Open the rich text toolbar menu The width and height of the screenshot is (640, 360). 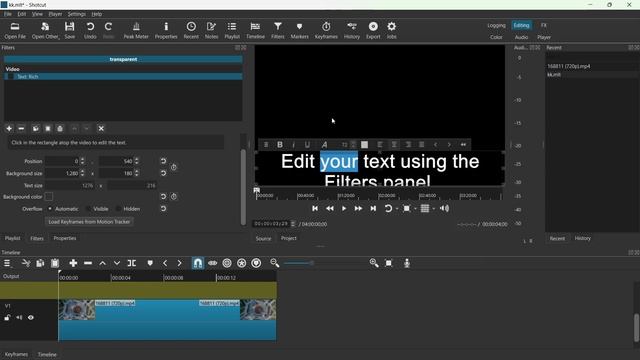pyautogui.click(x=266, y=144)
